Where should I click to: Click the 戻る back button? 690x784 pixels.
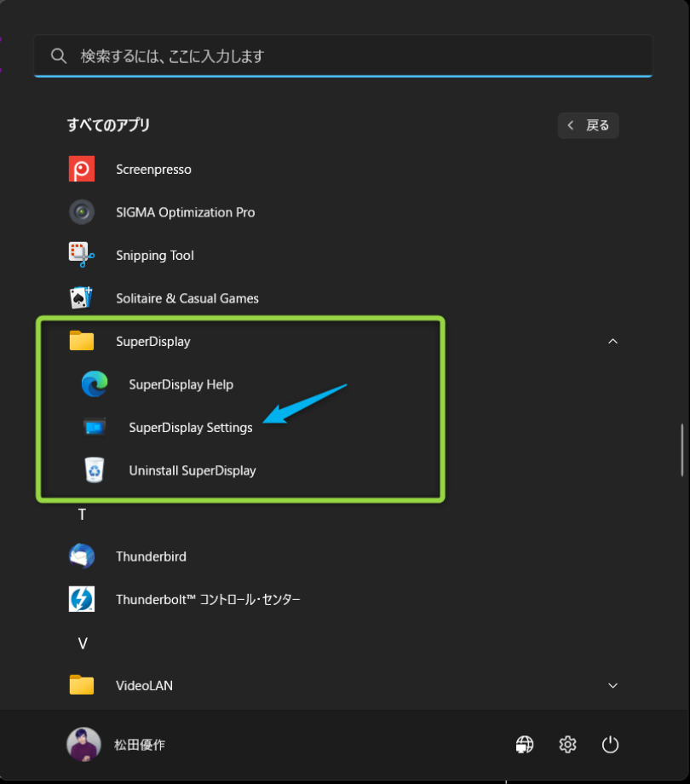click(x=588, y=125)
